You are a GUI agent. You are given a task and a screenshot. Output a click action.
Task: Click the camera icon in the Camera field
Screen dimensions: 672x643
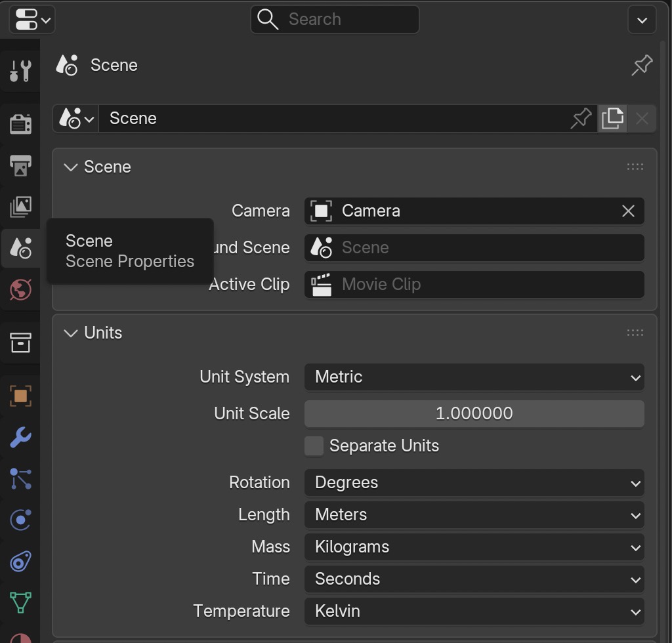pos(322,211)
